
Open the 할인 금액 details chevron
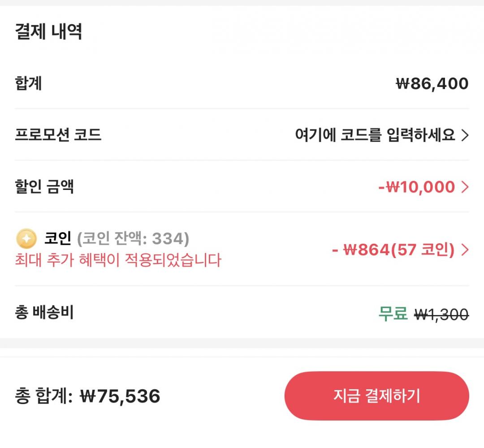pyautogui.click(x=465, y=187)
